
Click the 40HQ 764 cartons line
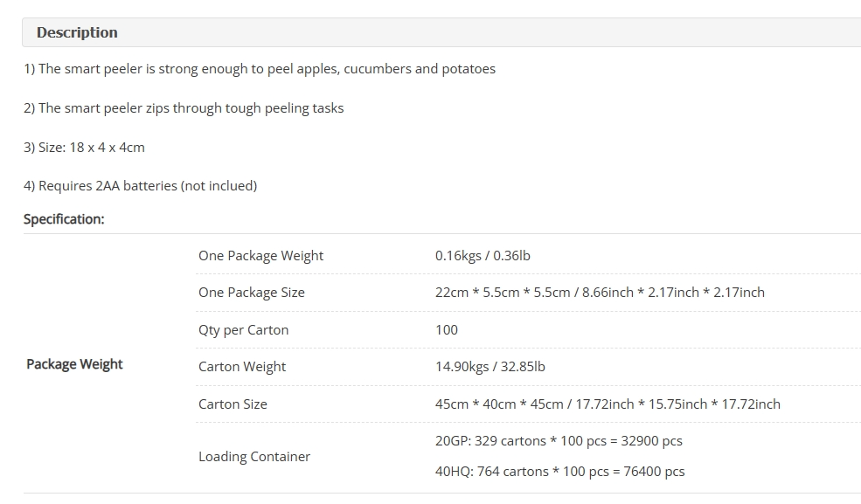click(x=560, y=472)
